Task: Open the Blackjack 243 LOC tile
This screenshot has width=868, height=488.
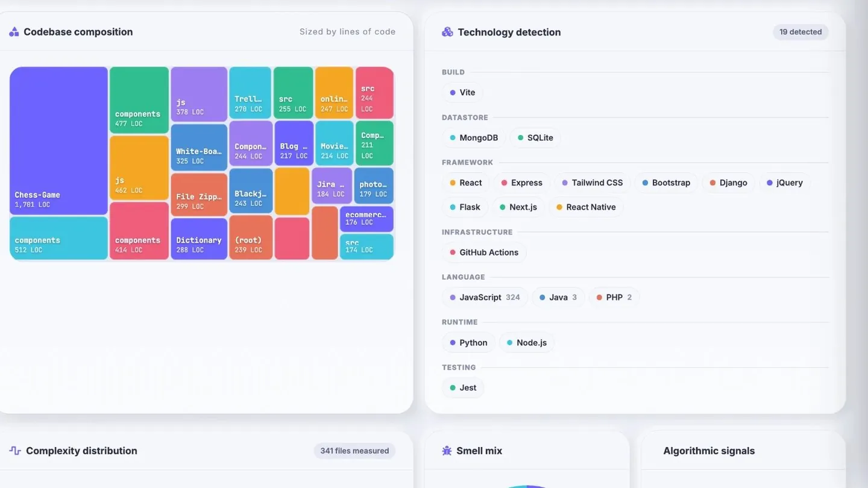Action: tap(251, 191)
